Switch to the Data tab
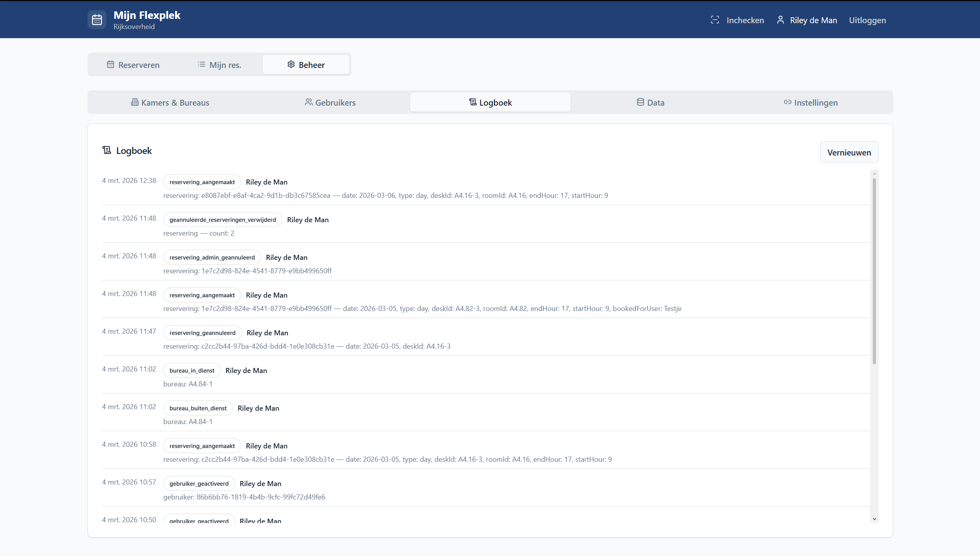Viewport: 980px width, 556px height. point(651,102)
